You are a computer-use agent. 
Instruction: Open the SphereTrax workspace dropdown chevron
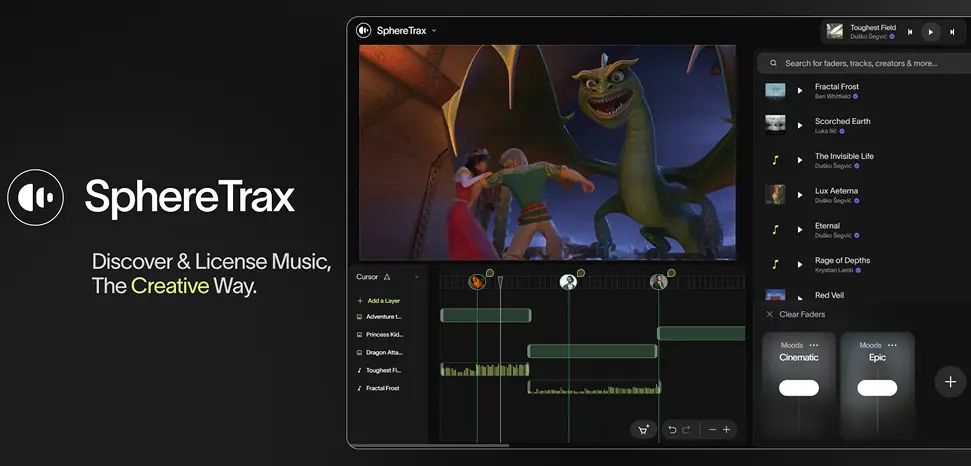pyautogui.click(x=434, y=30)
